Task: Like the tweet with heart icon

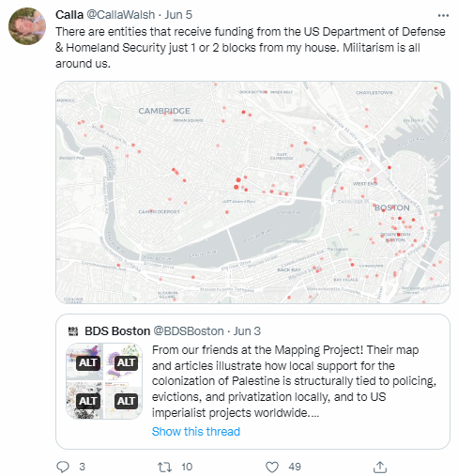Action: 272,467
